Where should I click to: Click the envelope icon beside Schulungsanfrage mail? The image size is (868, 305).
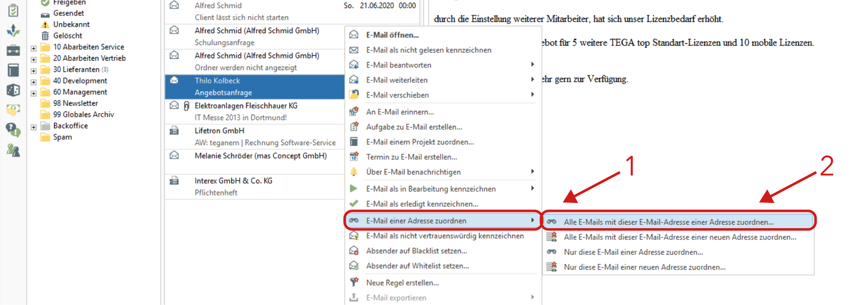[x=174, y=30]
